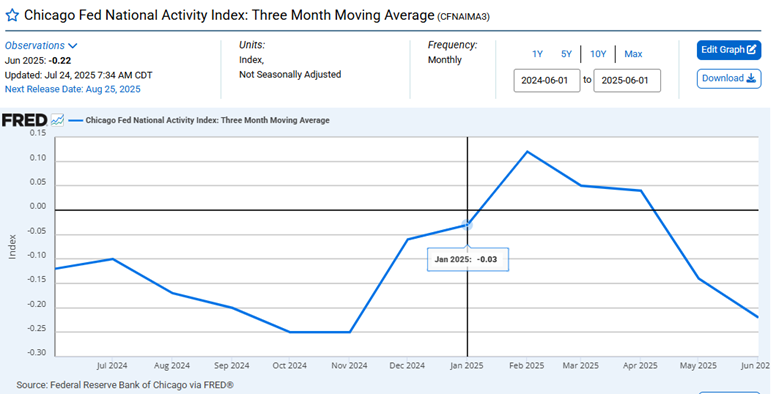
Task: Click the page title Chicago Fed National Activity Index
Action: click(x=230, y=15)
